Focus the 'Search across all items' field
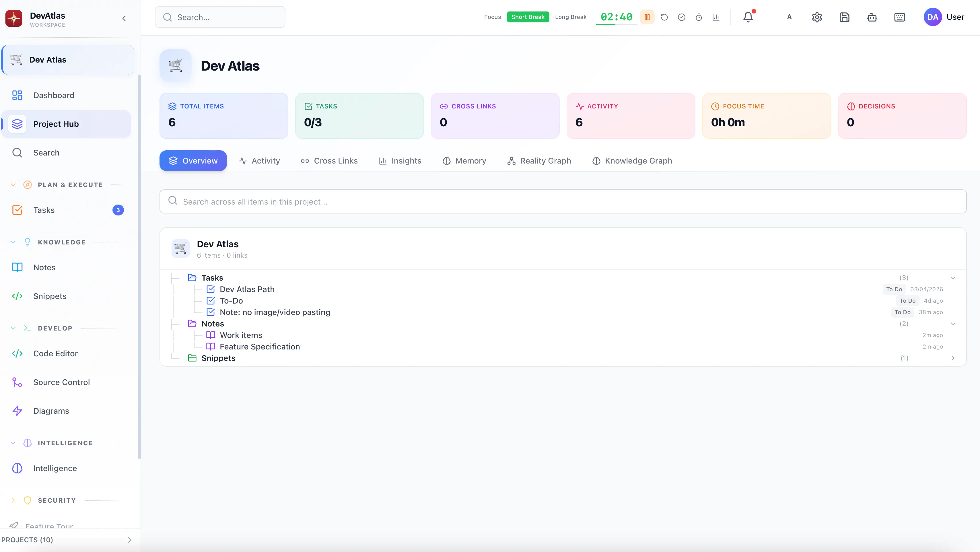This screenshot has width=980, height=552. click(x=563, y=201)
